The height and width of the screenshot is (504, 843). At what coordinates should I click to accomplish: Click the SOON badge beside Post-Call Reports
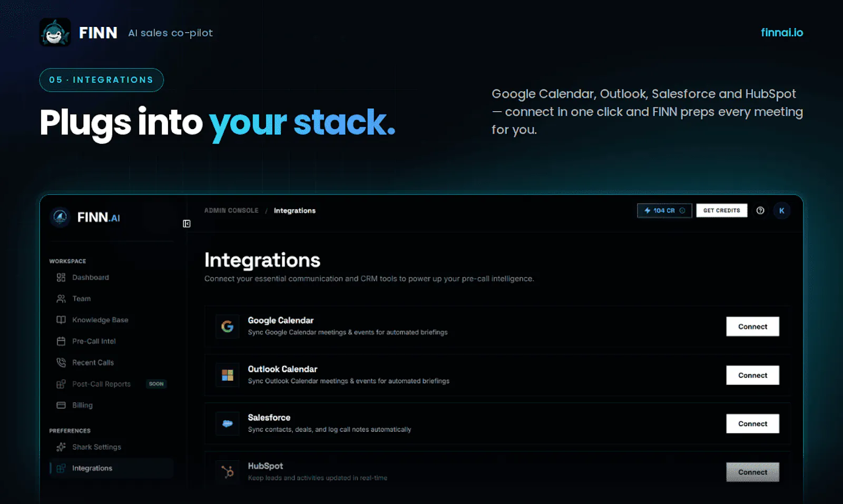click(156, 384)
